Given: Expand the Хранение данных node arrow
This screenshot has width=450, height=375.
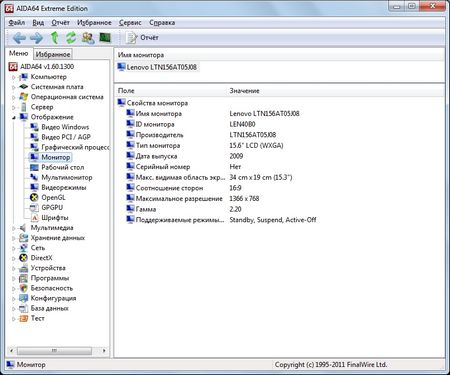Looking at the screenshot, I should point(14,238).
